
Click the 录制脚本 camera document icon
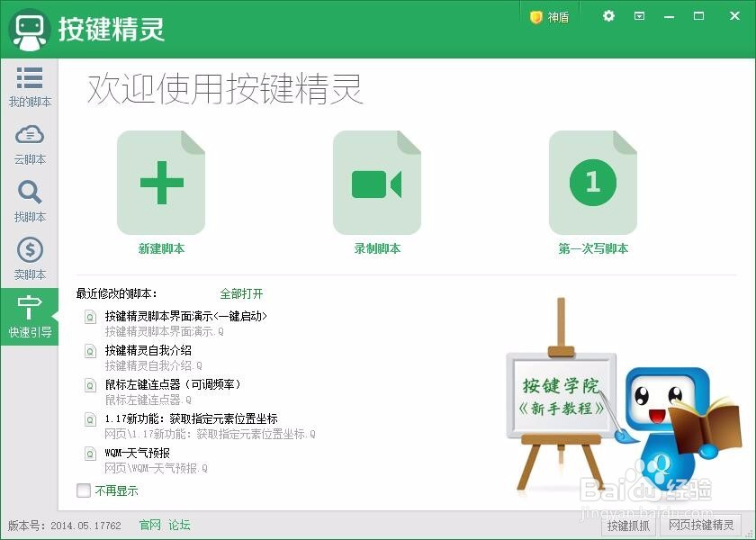pyautogui.click(x=377, y=183)
